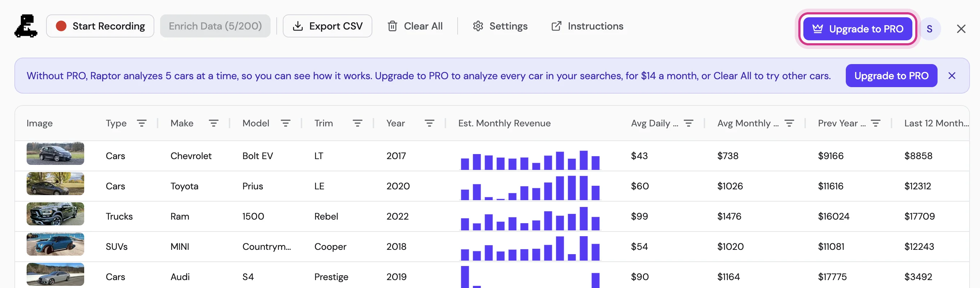Open Settings gear option
This screenshot has height=288, width=980.
point(500,26)
